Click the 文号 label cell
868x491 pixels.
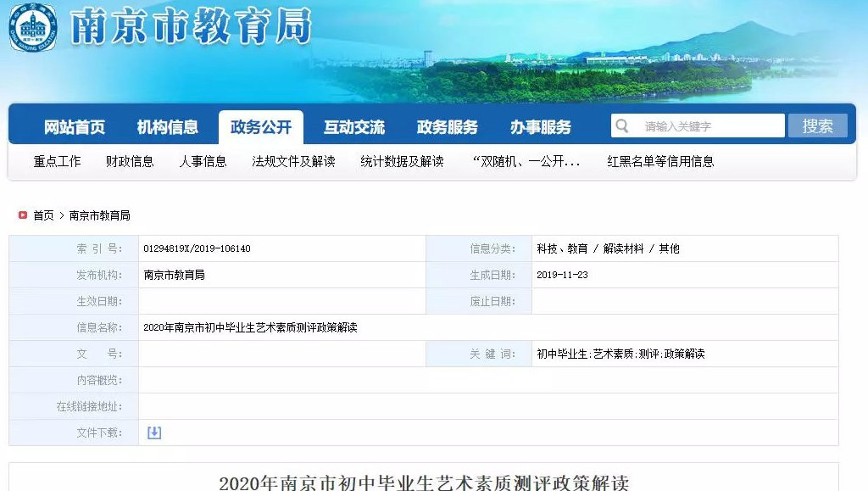(x=74, y=354)
